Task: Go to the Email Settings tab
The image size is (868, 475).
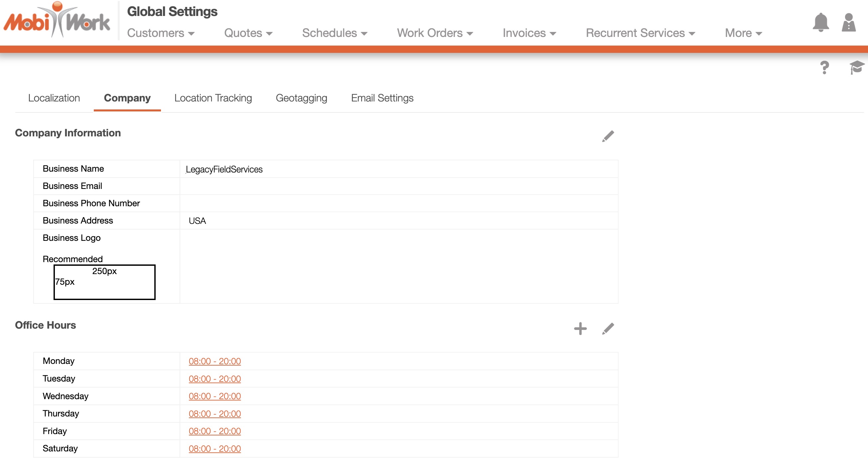Action: (x=382, y=98)
